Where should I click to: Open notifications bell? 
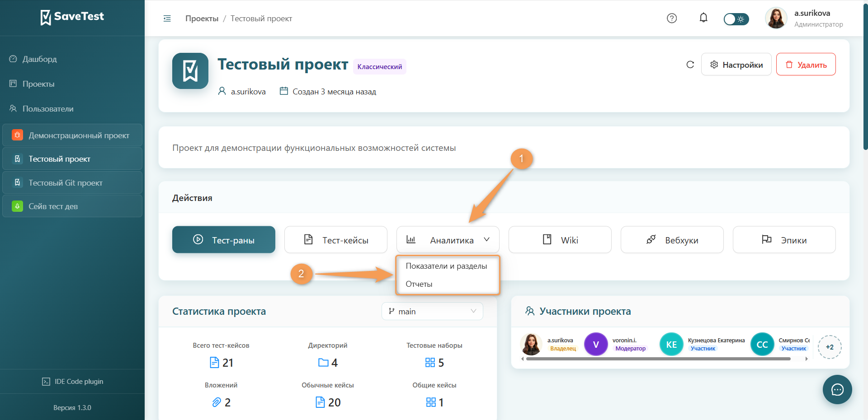(x=703, y=18)
